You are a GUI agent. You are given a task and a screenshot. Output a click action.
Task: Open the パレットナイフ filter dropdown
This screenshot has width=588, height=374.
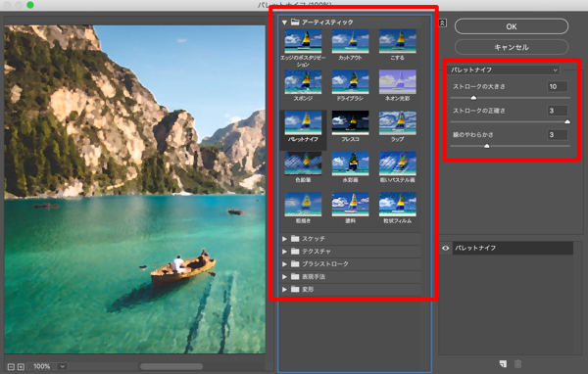504,70
